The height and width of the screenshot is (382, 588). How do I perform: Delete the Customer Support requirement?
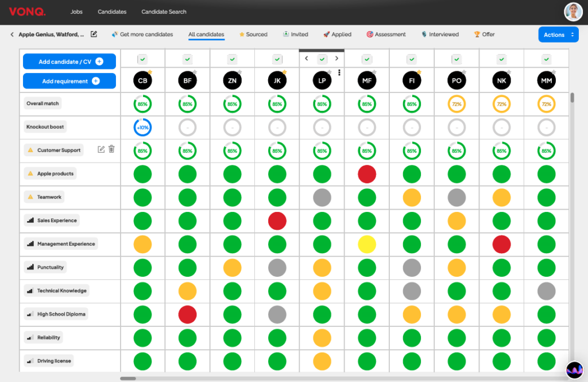tap(112, 149)
